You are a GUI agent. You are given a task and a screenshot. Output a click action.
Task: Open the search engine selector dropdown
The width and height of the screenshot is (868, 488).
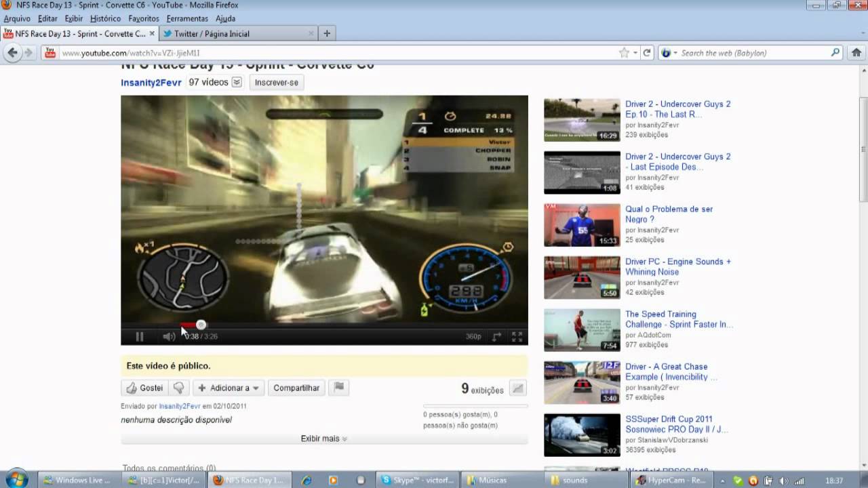pyautogui.click(x=669, y=53)
